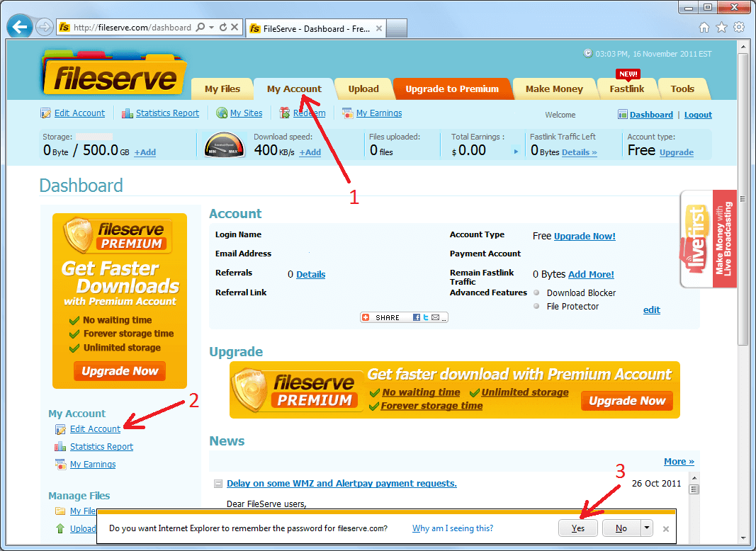Click the Edit Account pencil icon in the top submenu
Image resolution: width=756 pixels, height=551 pixels.
coord(45,113)
